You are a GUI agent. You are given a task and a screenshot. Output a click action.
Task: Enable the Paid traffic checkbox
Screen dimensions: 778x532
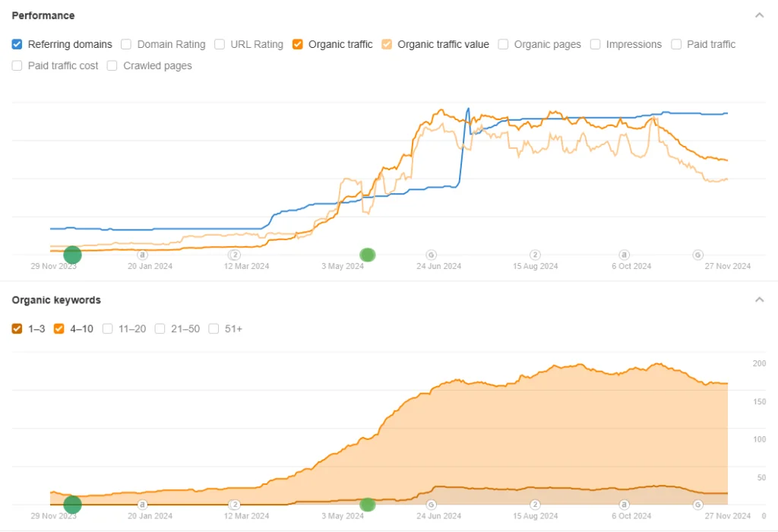pyautogui.click(x=676, y=44)
